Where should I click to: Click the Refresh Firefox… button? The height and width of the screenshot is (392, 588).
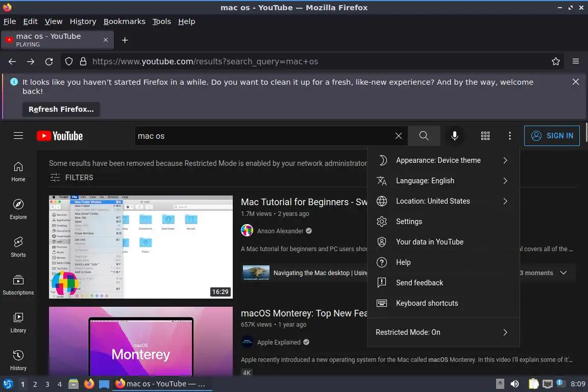[x=61, y=109]
